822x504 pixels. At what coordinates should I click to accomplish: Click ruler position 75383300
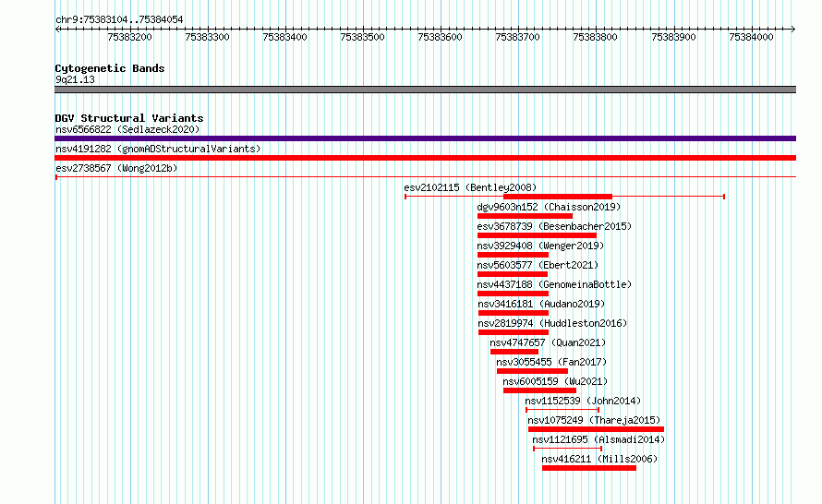pyautogui.click(x=207, y=37)
